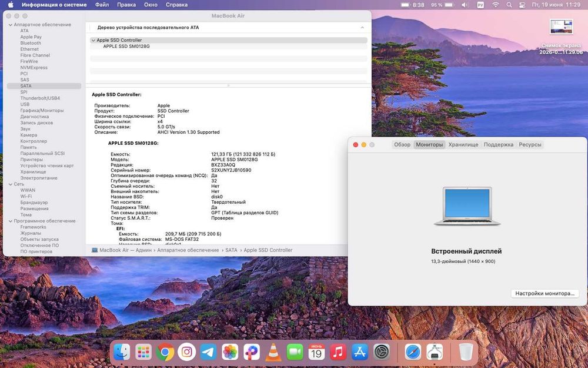The height and width of the screenshot is (368, 588).
Task: Click the Настройки монитора button
Action: (x=544, y=293)
